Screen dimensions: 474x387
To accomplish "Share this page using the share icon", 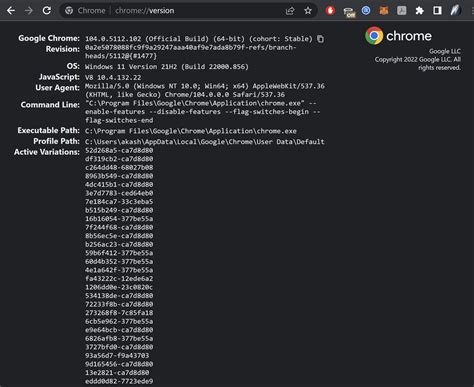I will (290, 11).
